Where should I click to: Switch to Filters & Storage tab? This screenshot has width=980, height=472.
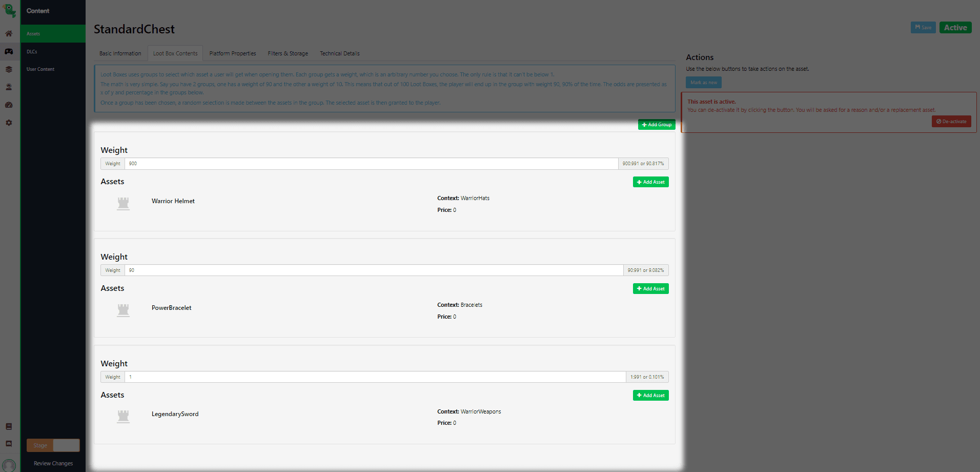288,53
